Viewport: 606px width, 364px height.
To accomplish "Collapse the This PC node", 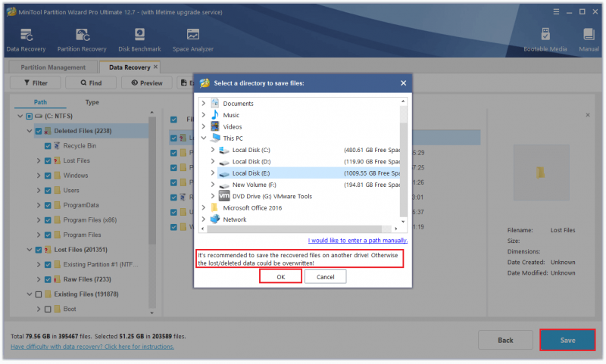I will coord(204,138).
